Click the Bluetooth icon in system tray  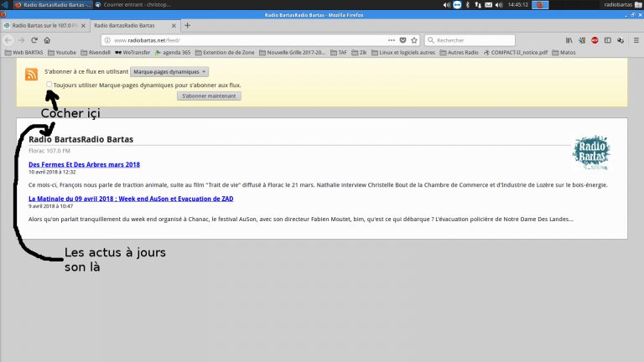[467, 5]
